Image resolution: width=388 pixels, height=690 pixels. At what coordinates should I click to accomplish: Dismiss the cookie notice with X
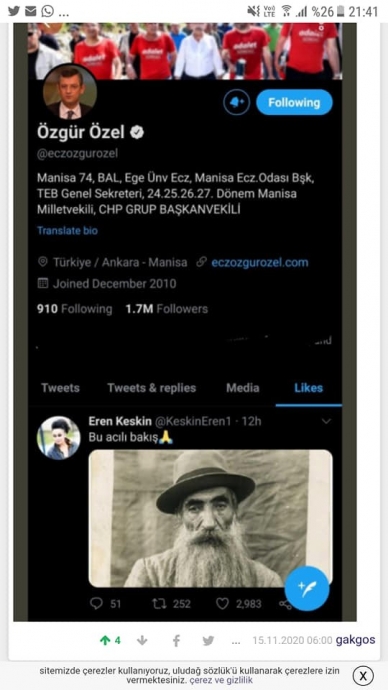pos(363,675)
